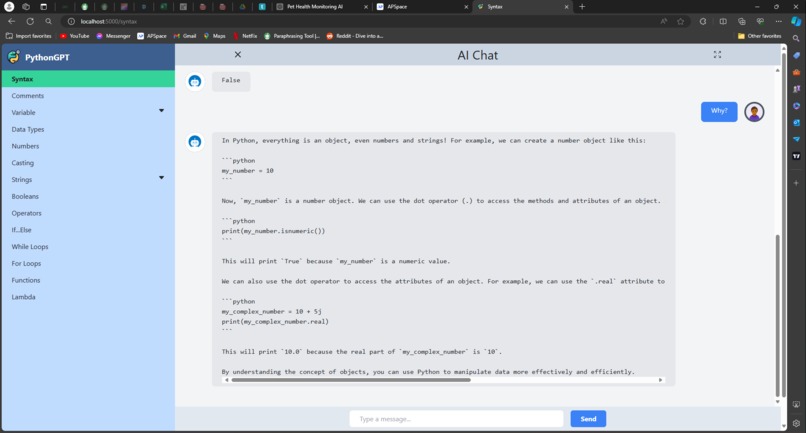
Task: Close the AI Chat panel with X
Action: pos(237,55)
